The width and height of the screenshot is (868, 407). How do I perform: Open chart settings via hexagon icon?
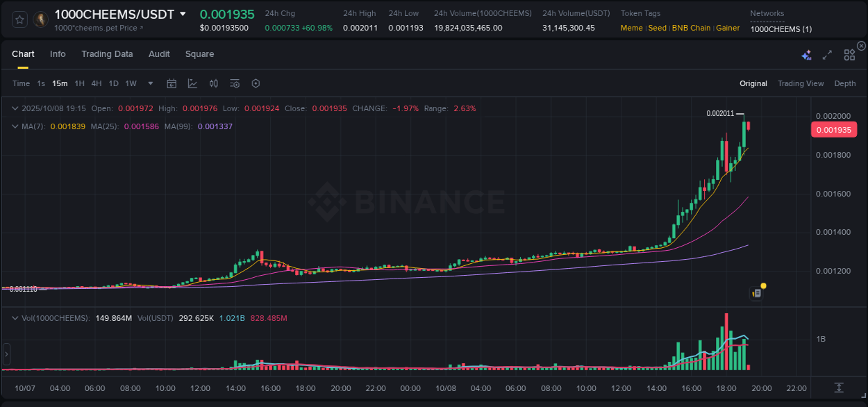(x=256, y=83)
